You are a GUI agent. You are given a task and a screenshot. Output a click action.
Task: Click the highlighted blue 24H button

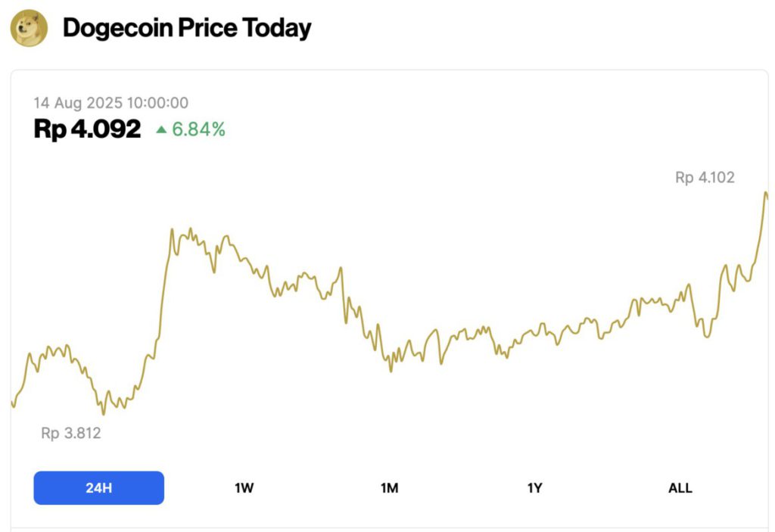(98, 487)
